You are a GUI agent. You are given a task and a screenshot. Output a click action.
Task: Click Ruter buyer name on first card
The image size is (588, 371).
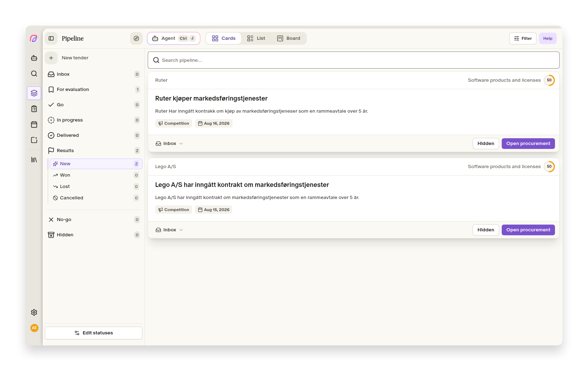[161, 80]
